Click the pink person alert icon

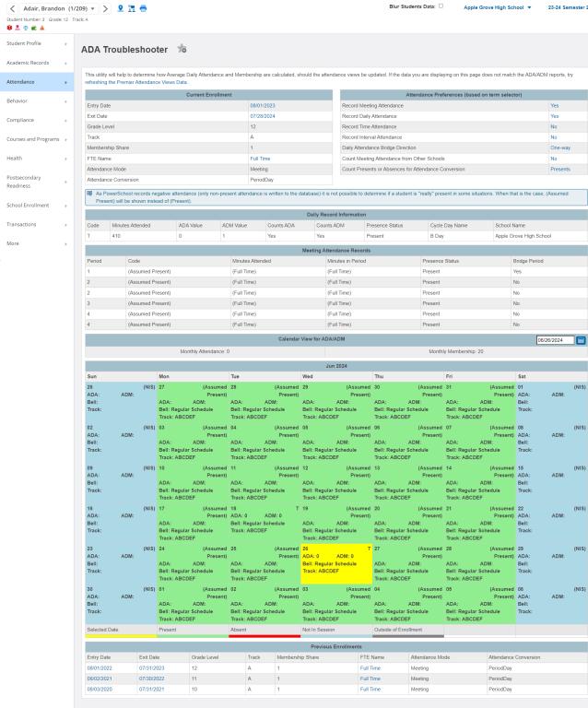18,28
